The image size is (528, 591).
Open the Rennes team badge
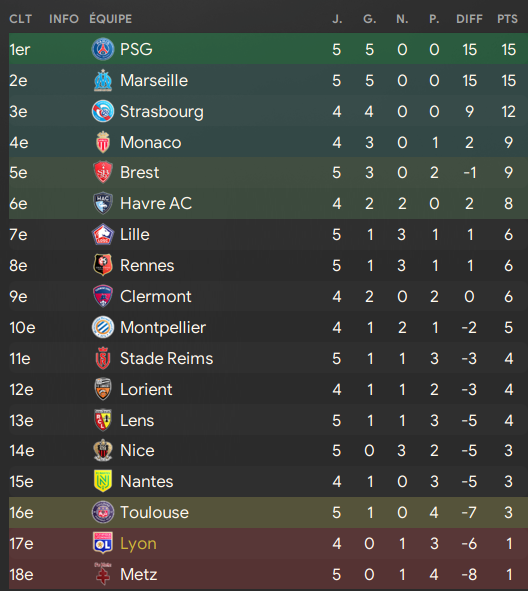[x=103, y=265]
